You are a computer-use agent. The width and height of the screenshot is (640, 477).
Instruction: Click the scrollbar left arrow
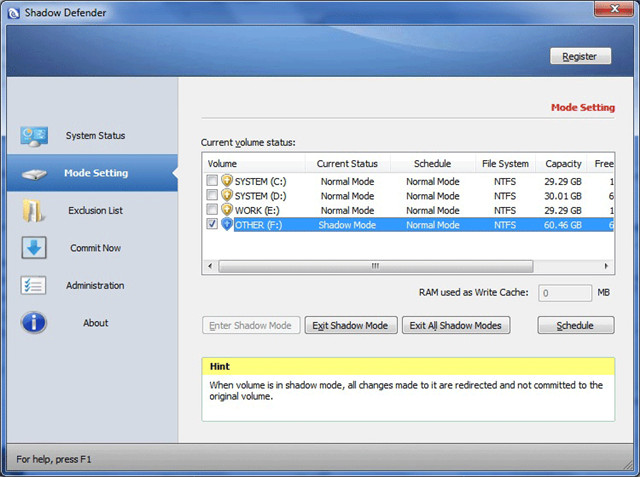pos(210,266)
